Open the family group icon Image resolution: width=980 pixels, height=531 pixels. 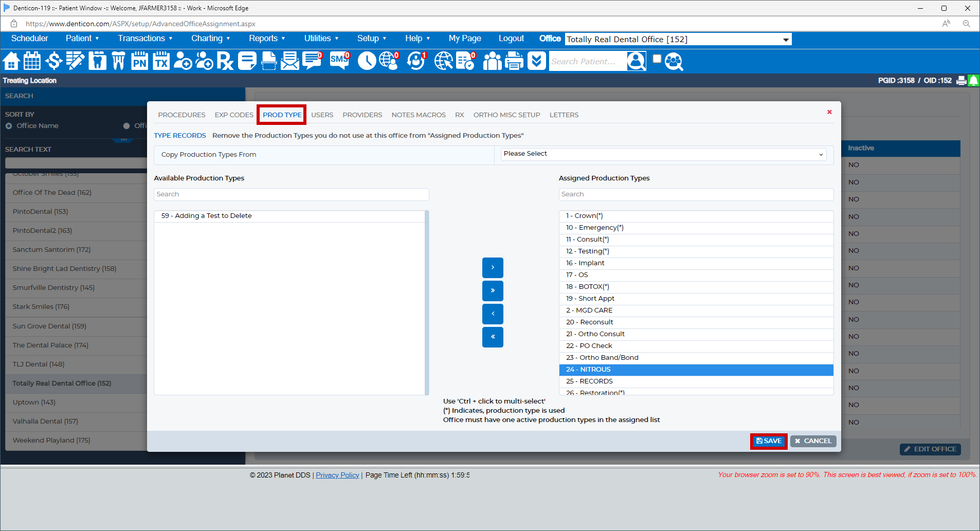click(x=492, y=61)
